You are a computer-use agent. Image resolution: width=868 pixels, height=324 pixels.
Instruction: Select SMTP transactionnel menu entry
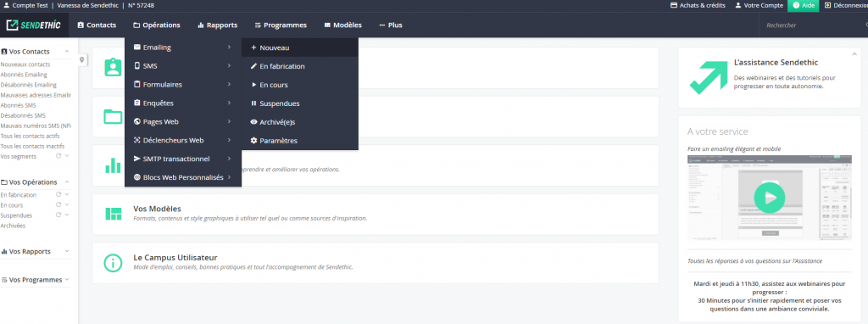click(183, 159)
